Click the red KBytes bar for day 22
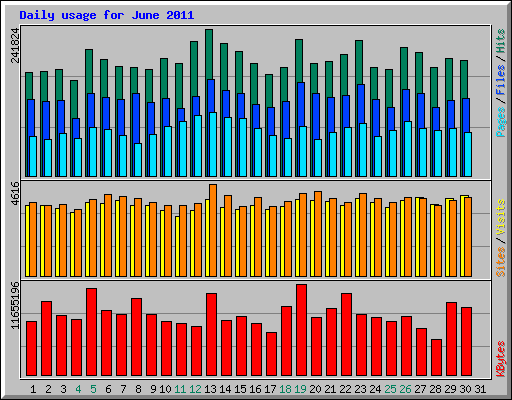The image size is (512, 400). click(346, 335)
